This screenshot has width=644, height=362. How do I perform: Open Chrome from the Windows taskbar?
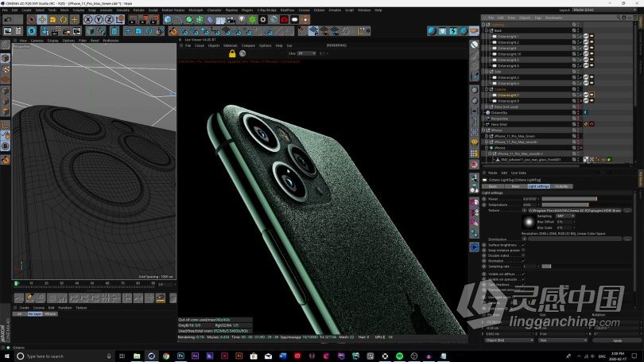tap(166, 356)
